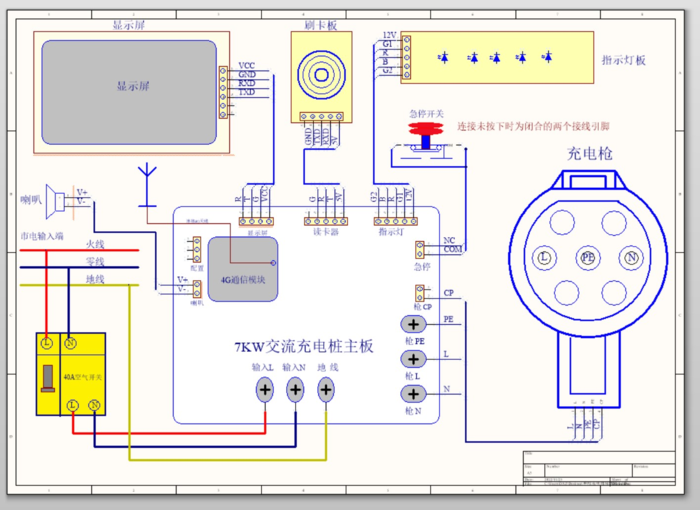Select the speaker (喇叭) symbol
The height and width of the screenshot is (510, 700).
point(58,201)
